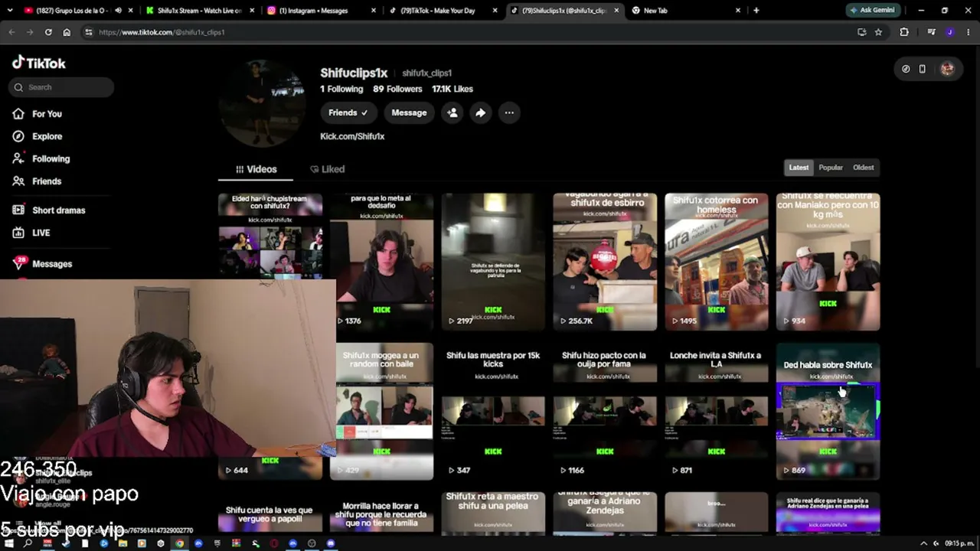This screenshot has width=980, height=551.
Task: Switch to the TikTok Make Your Day tab
Action: [442, 11]
